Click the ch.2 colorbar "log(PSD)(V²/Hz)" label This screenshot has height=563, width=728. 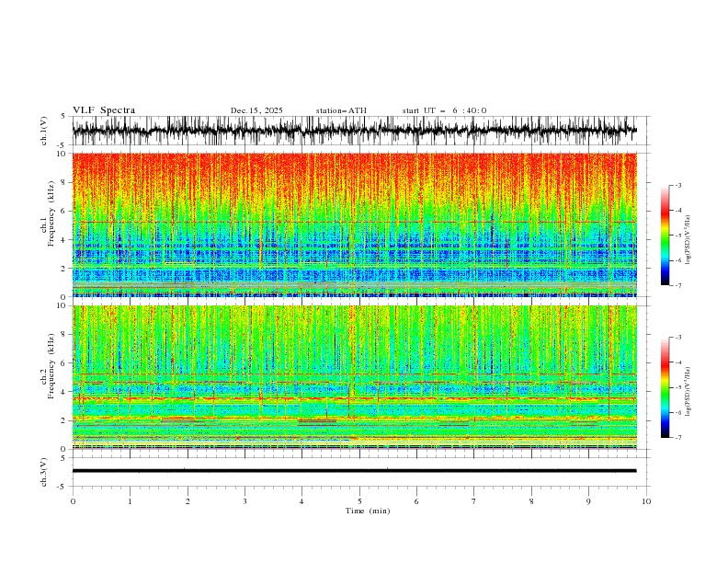coord(688,392)
